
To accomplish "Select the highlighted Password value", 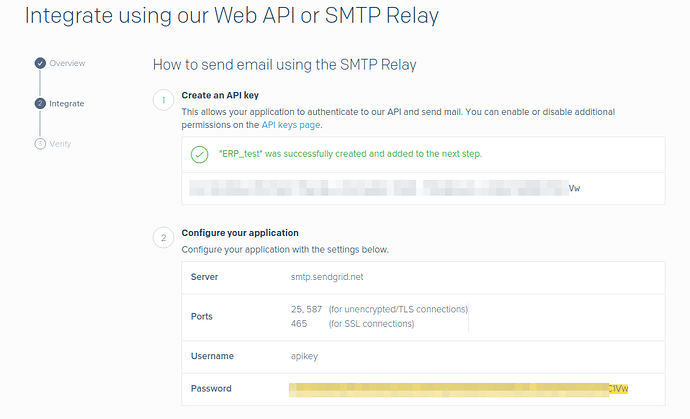I will (460, 388).
